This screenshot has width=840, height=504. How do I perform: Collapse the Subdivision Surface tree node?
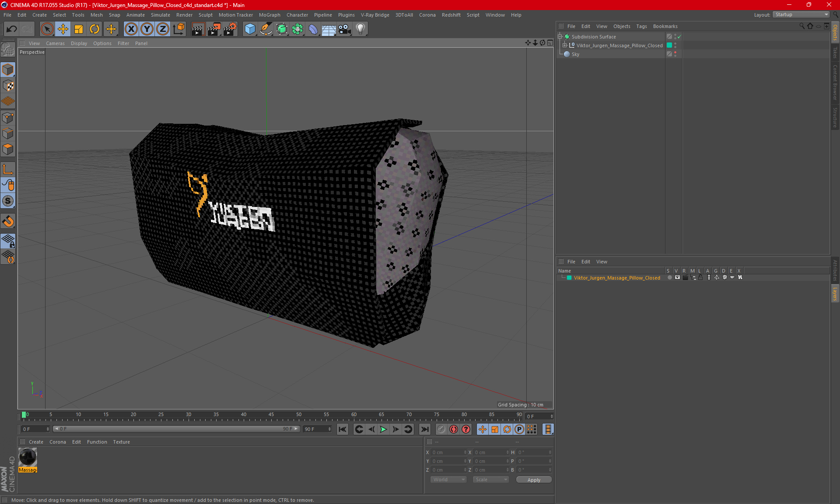click(x=560, y=37)
